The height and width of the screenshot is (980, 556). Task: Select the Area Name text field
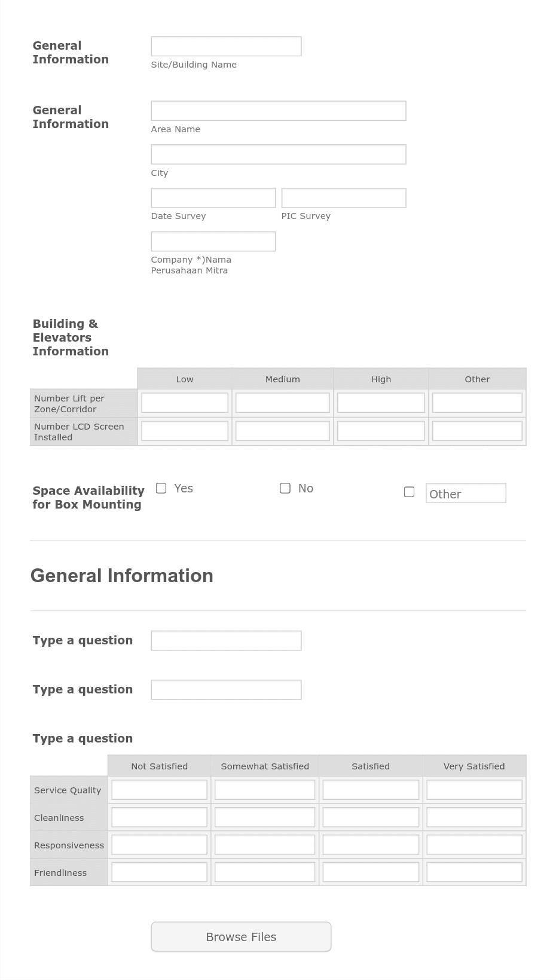[x=278, y=110]
